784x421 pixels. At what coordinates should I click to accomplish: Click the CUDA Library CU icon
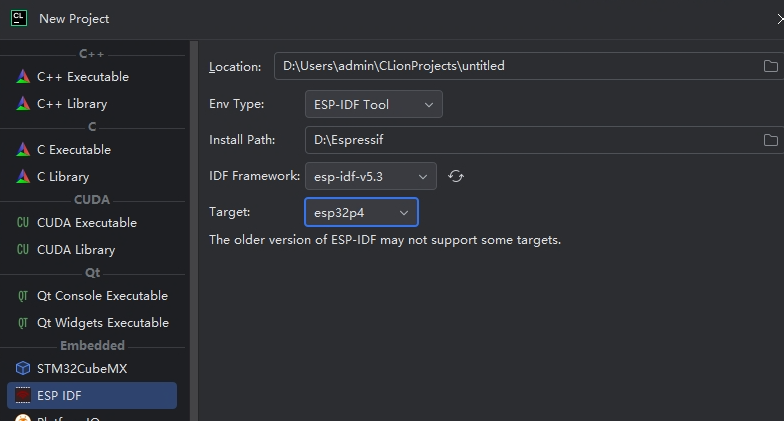pyautogui.click(x=23, y=250)
